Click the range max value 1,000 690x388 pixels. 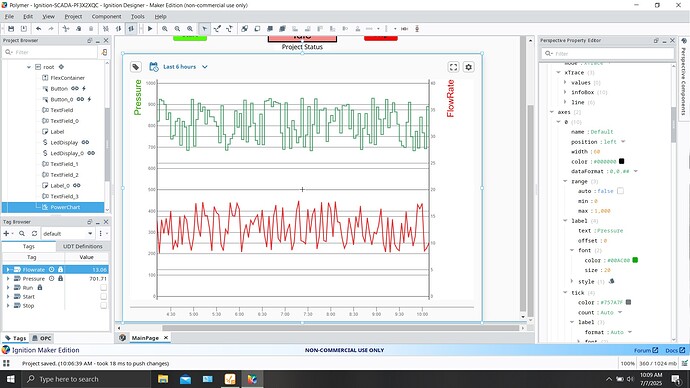click(602, 211)
